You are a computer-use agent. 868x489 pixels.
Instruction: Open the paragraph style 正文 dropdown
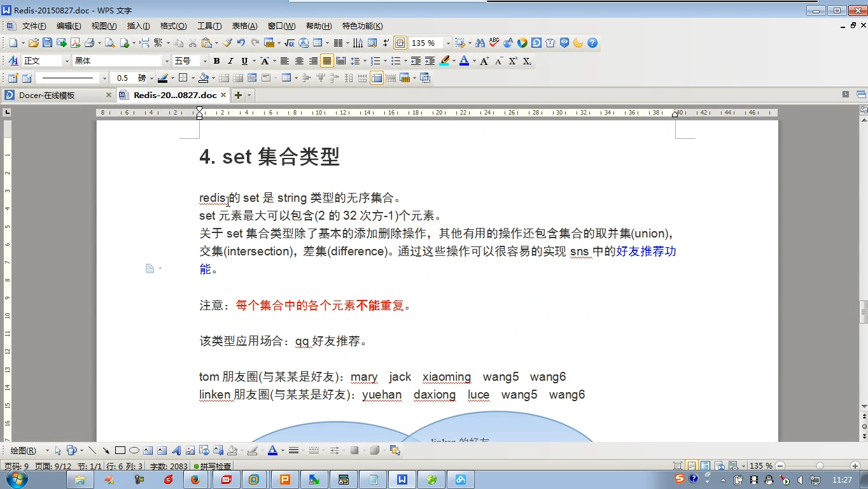pyautogui.click(x=66, y=61)
